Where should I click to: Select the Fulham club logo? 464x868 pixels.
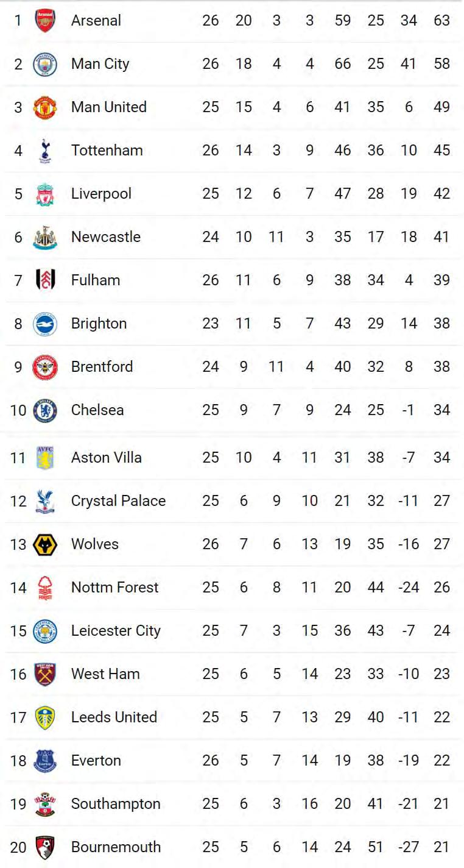[x=45, y=280]
